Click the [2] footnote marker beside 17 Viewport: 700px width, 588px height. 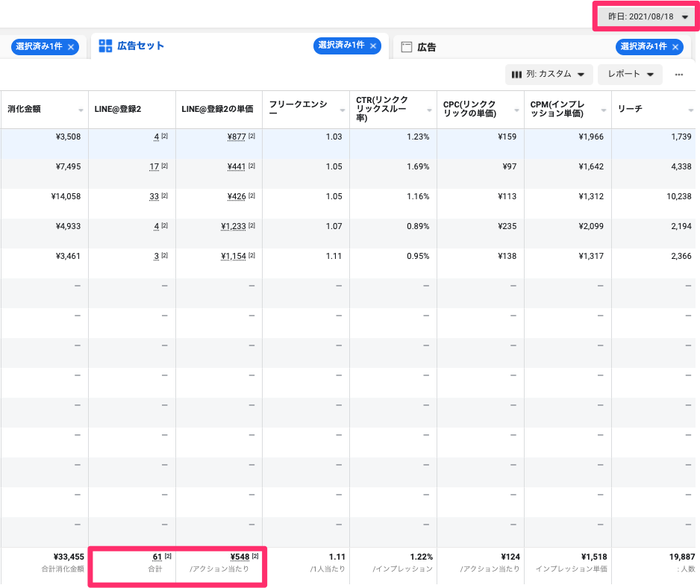tap(165, 166)
